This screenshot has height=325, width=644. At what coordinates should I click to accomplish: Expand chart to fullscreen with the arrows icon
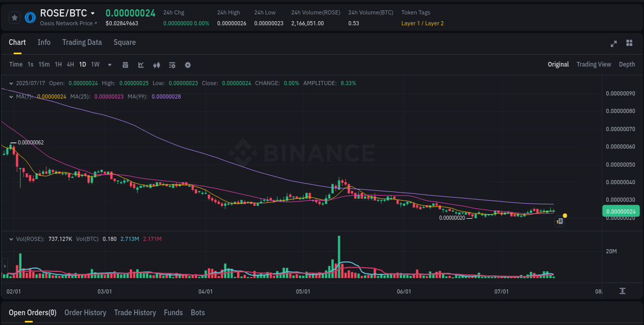click(x=614, y=44)
